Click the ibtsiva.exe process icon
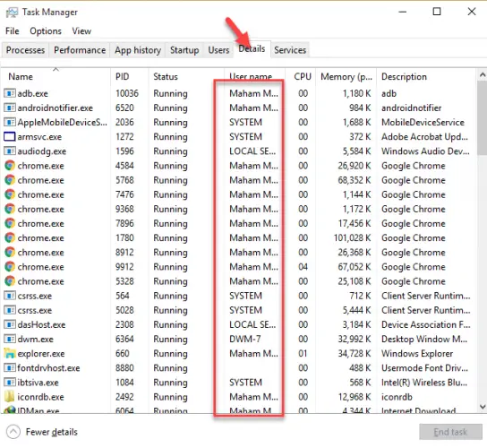Image resolution: width=487 pixels, height=448 pixels. 10,383
